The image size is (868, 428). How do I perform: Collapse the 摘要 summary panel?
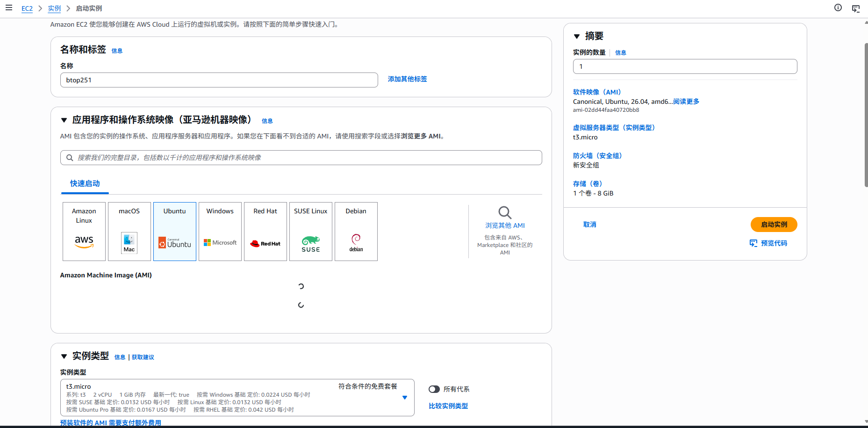pos(577,36)
